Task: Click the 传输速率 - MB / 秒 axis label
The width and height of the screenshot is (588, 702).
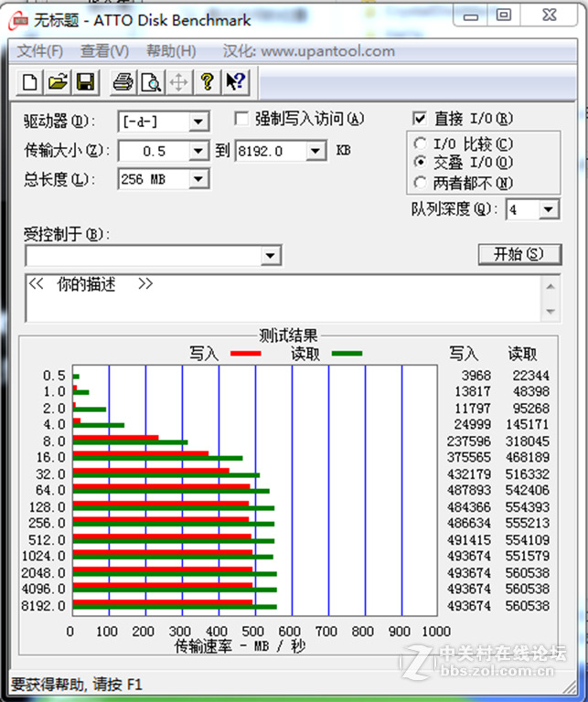Action: click(x=240, y=646)
